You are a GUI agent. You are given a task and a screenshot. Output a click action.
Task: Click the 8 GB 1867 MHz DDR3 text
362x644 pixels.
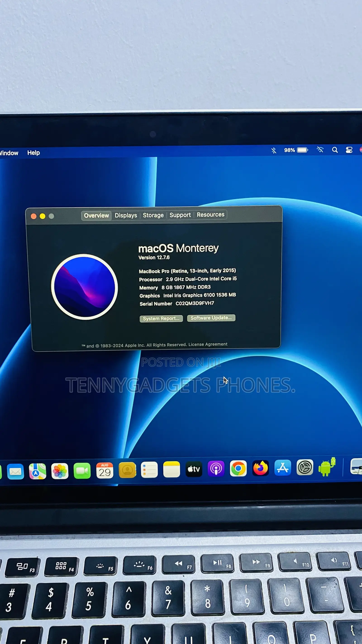tap(186, 287)
